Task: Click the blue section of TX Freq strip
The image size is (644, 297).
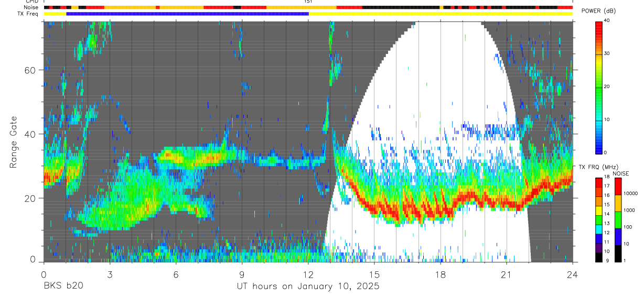Action: (x=187, y=14)
